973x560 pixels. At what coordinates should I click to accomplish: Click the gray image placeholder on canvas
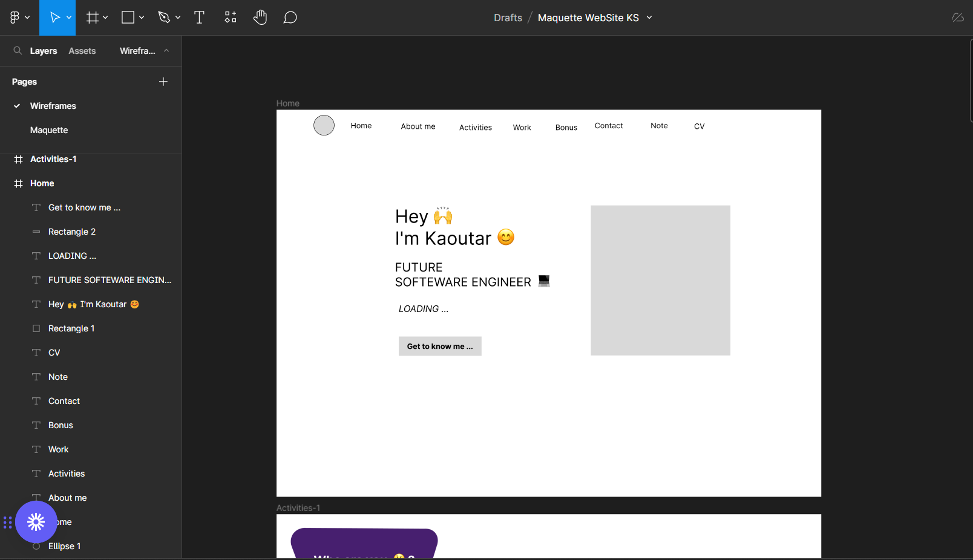660,280
